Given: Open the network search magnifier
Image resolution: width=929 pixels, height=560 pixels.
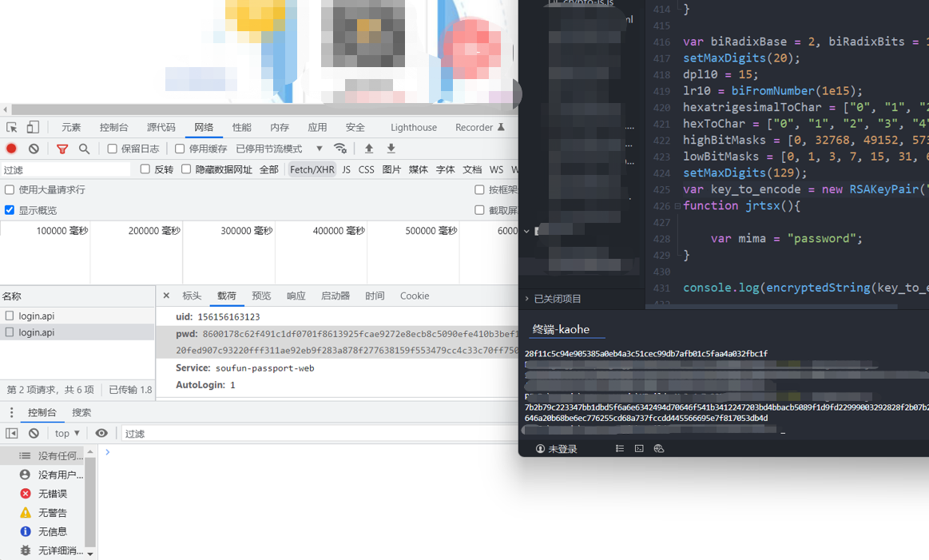Looking at the screenshot, I should point(84,149).
